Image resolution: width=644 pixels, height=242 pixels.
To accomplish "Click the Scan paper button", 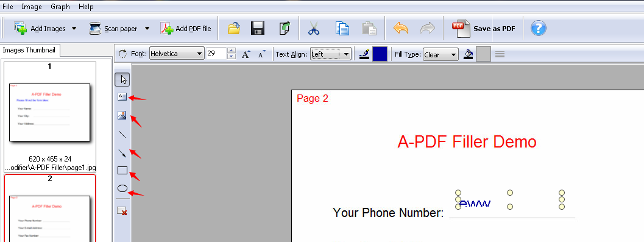I will click(x=114, y=29).
